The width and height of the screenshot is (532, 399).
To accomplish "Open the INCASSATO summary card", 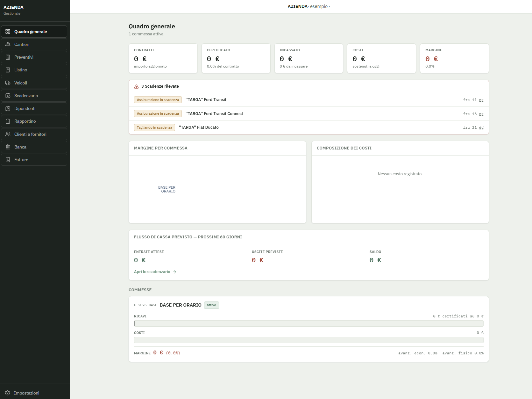I will pyautogui.click(x=309, y=58).
